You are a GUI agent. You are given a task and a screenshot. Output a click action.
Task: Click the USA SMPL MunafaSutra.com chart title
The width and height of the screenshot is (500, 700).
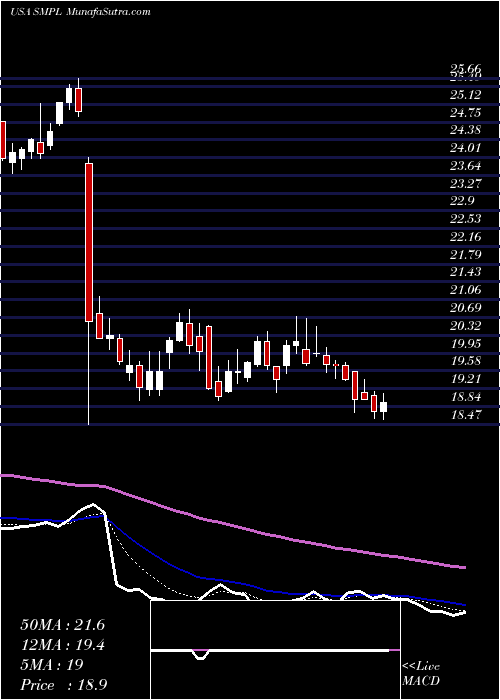[80, 12]
